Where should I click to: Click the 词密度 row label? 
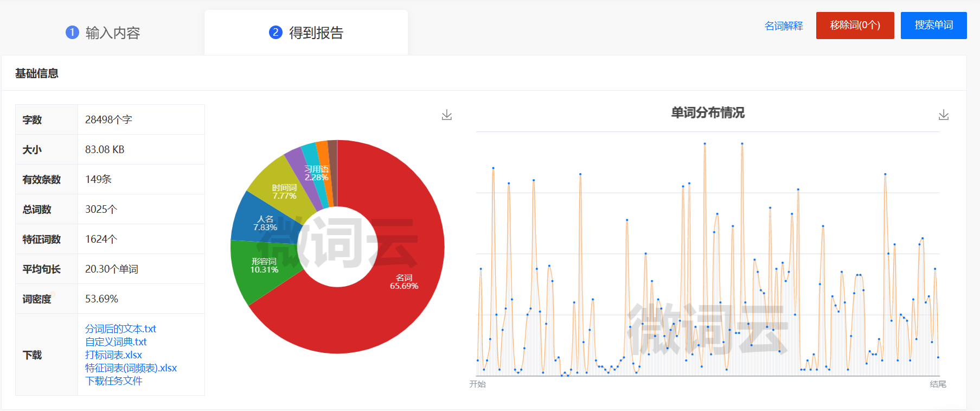pos(37,299)
